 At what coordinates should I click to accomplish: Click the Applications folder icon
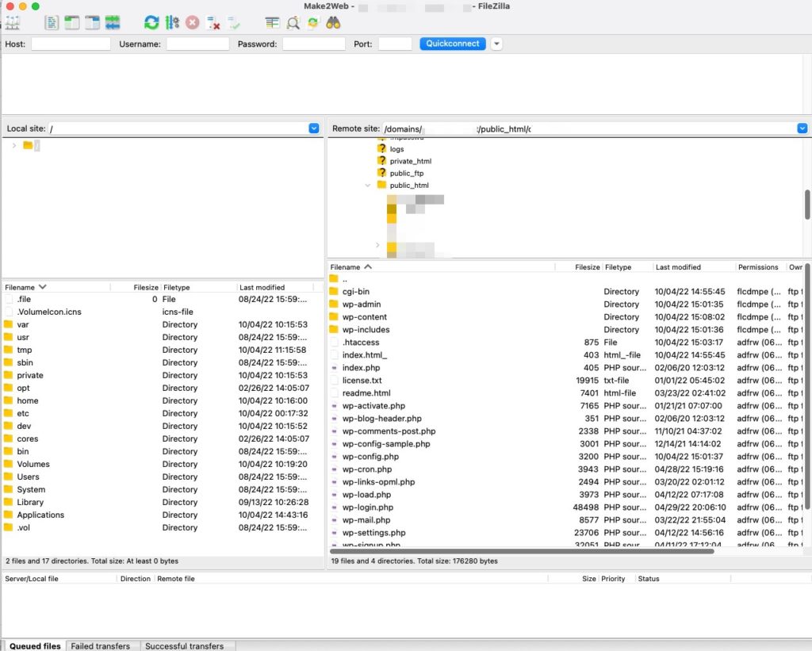(x=8, y=515)
